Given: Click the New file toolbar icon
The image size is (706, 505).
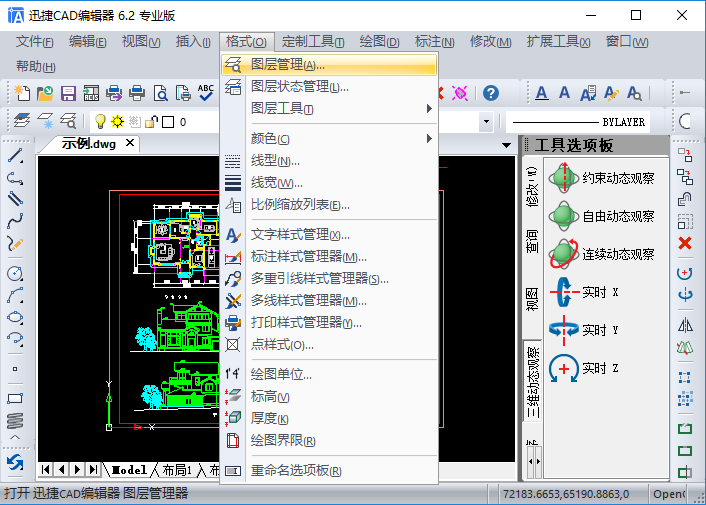Looking at the screenshot, I should click(x=22, y=93).
